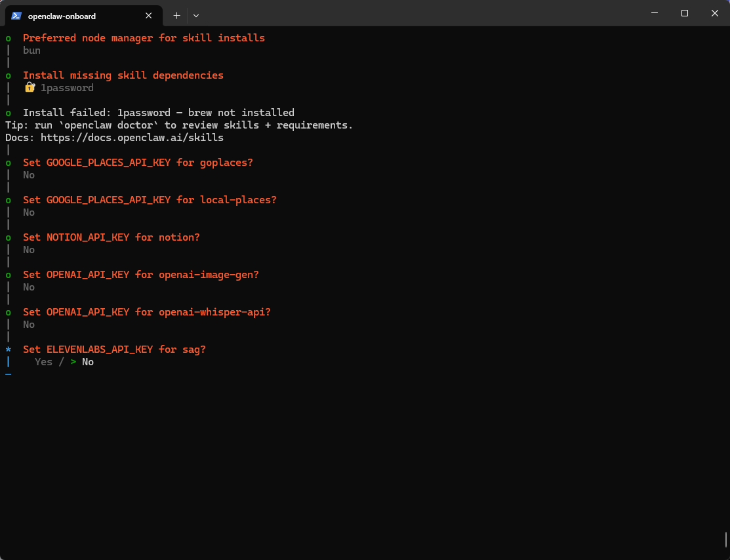Click 'Set ELEVENLABS_API_KEY for sag?' prompt
This screenshot has width=730, height=560.
pos(114,350)
